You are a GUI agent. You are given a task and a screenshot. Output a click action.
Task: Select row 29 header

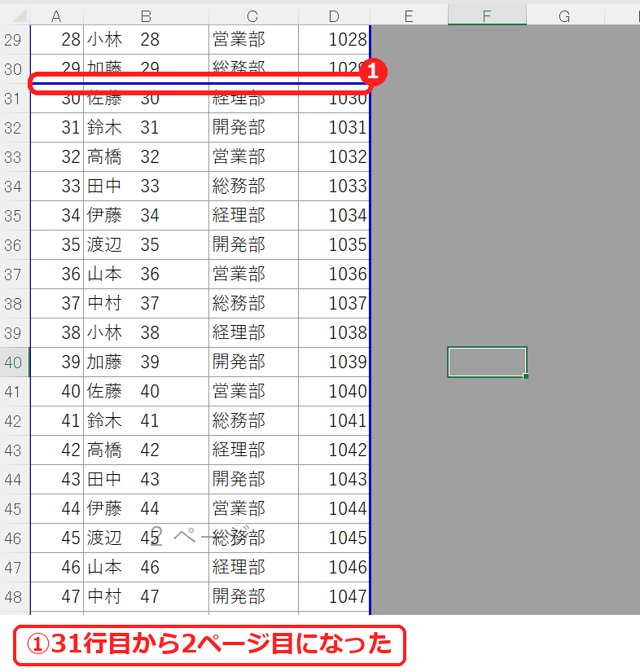point(15,39)
